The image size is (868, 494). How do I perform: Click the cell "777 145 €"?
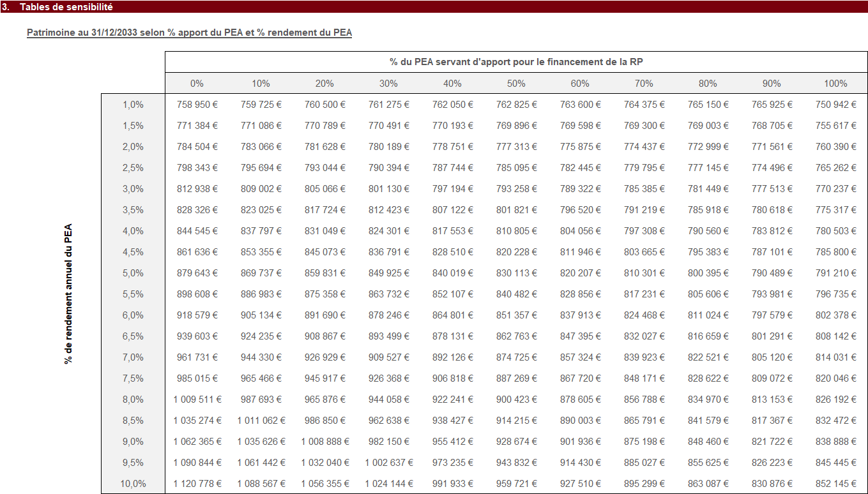(708, 168)
